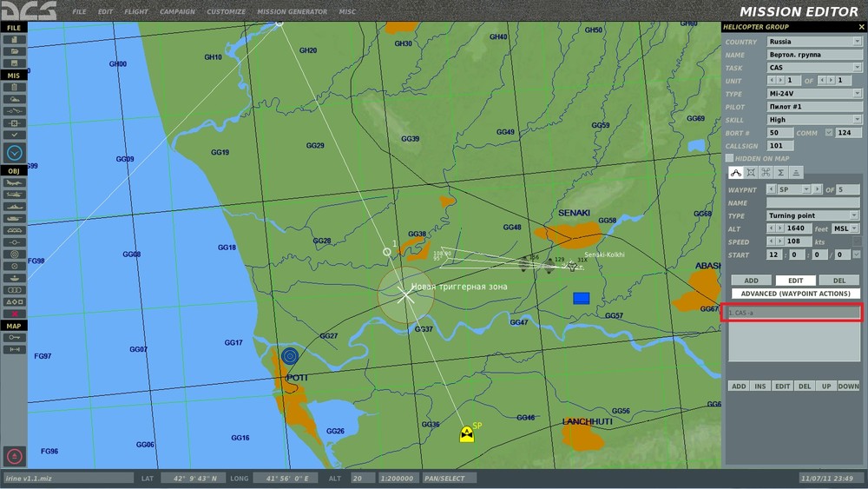The height and width of the screenshot is (489, 868).
Task: Select the static object placement tool
Action: (15, 230)
